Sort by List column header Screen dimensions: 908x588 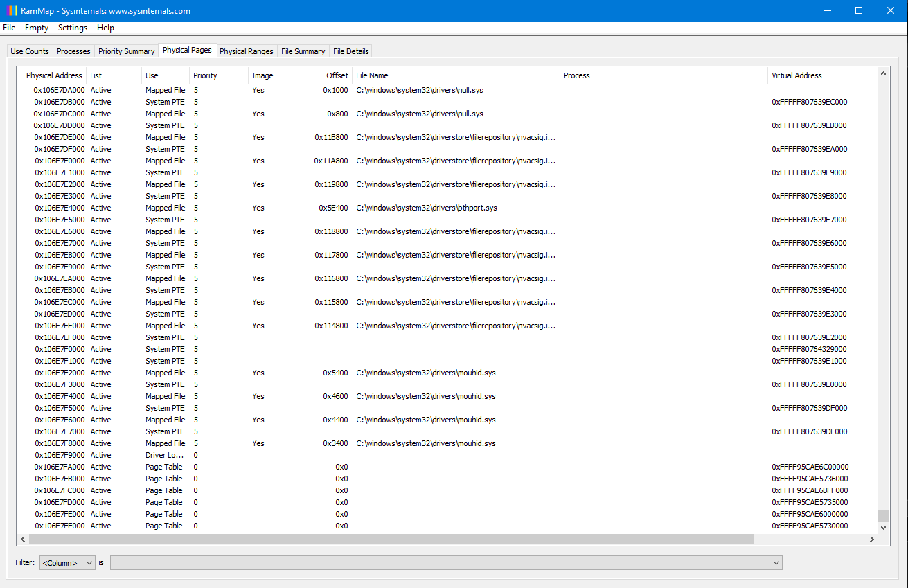tap(114, 75)
